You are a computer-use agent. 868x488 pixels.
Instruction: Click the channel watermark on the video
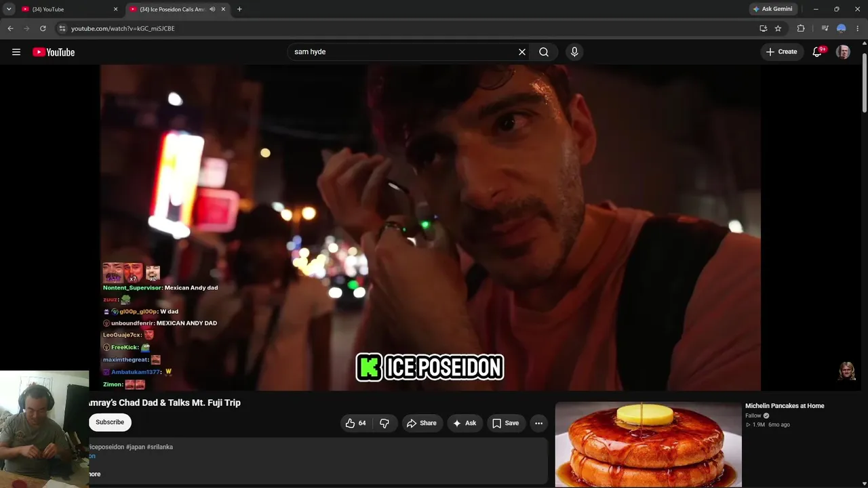846,371
